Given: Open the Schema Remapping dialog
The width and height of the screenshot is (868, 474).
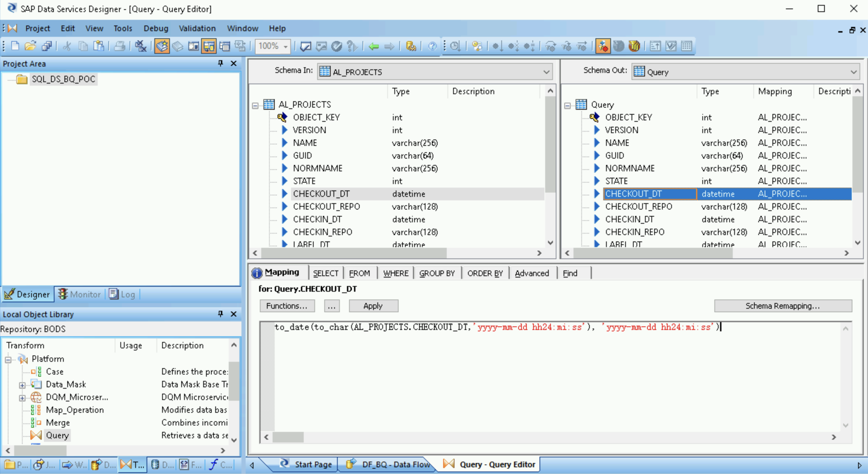Looking at the screenshot, I should click(782, 305).
